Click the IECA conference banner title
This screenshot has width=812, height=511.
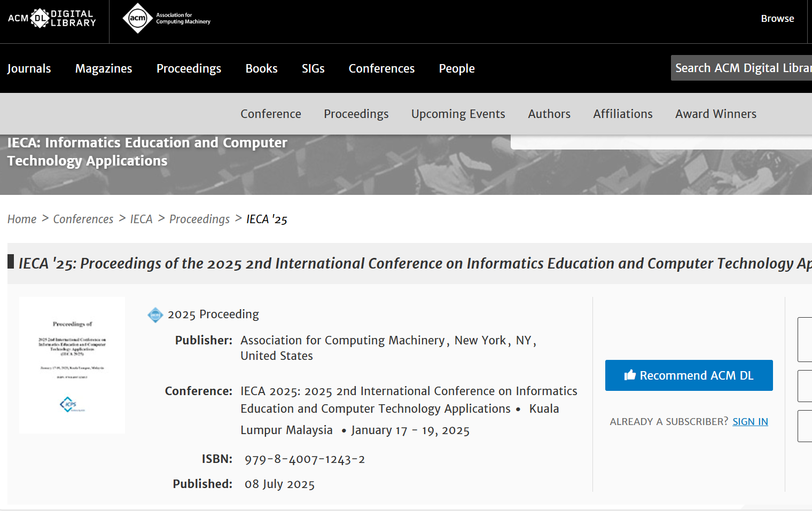coord(147,152)
